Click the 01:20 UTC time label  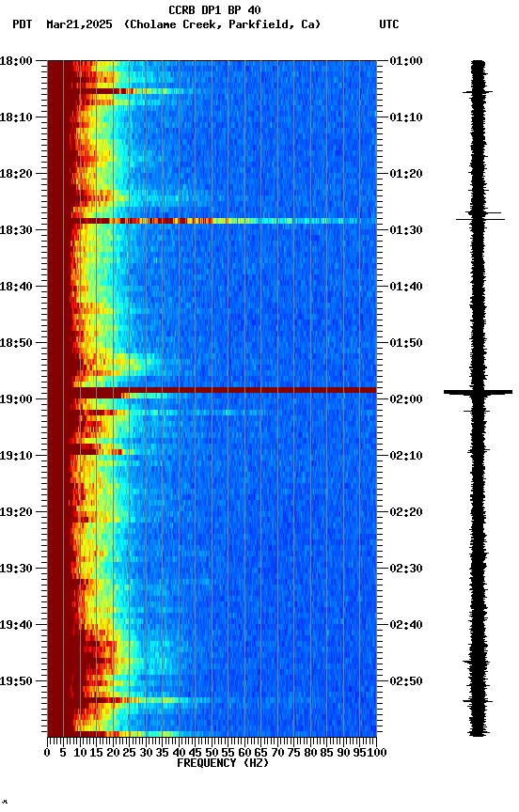point(406,174)
